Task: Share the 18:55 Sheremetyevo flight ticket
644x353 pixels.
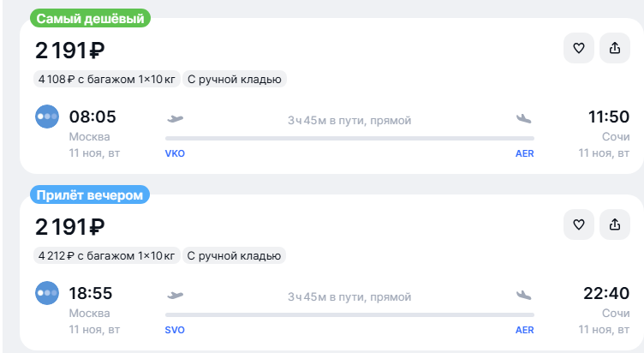Action: point(614,224)
